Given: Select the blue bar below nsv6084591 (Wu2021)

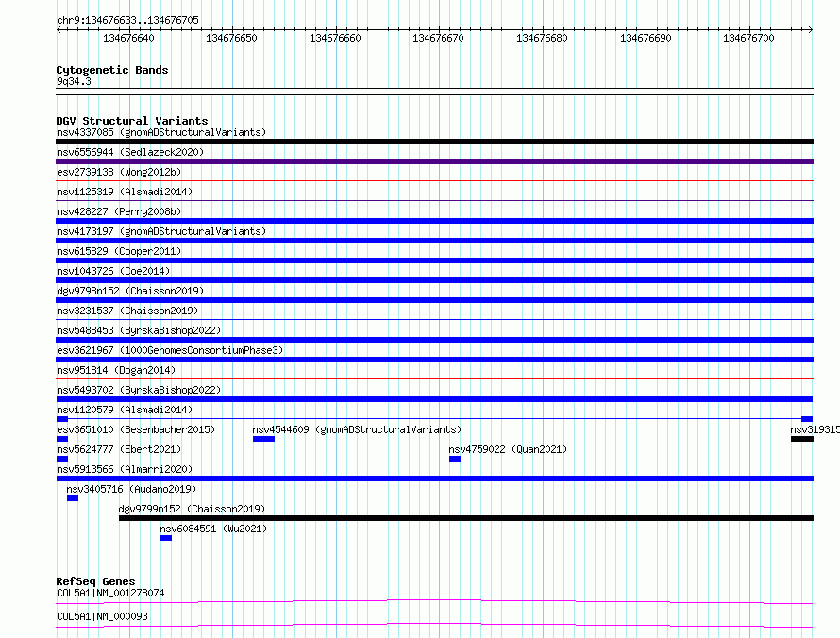Looking at the screenshot, I should pos(166,538).
